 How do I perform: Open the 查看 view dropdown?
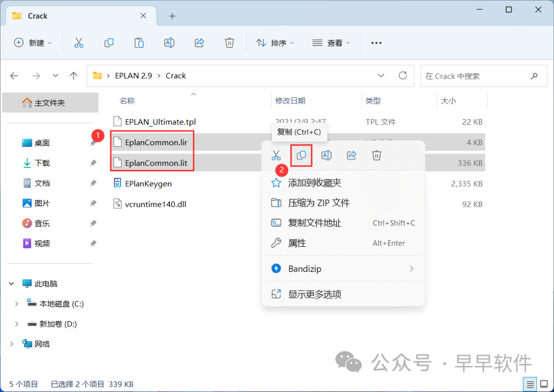331,43
